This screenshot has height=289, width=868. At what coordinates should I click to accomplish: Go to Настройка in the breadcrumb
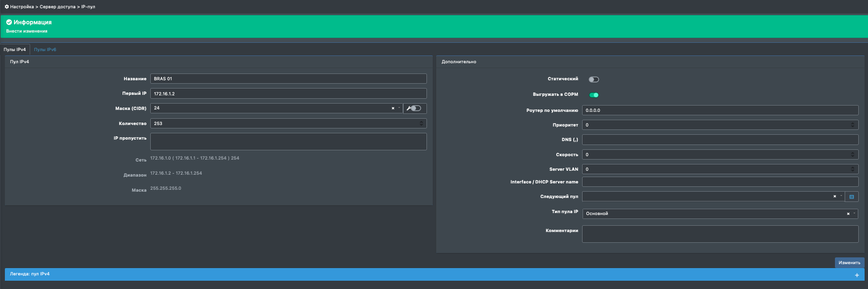[22, 7]
